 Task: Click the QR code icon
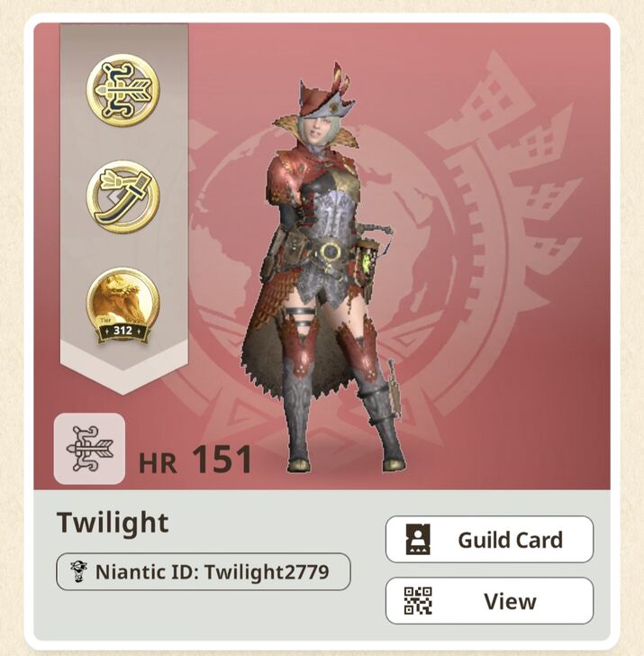coord(418,601)
